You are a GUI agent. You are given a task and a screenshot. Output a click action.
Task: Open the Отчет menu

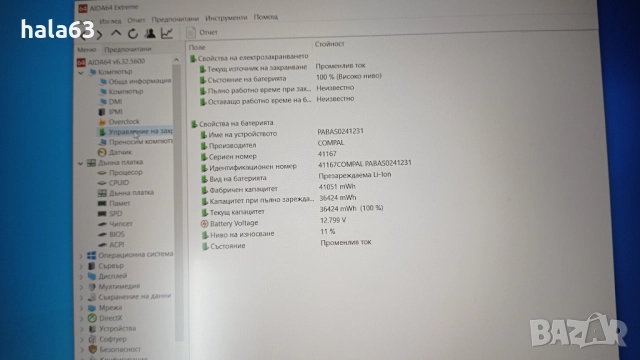click(x=136, y=20)
